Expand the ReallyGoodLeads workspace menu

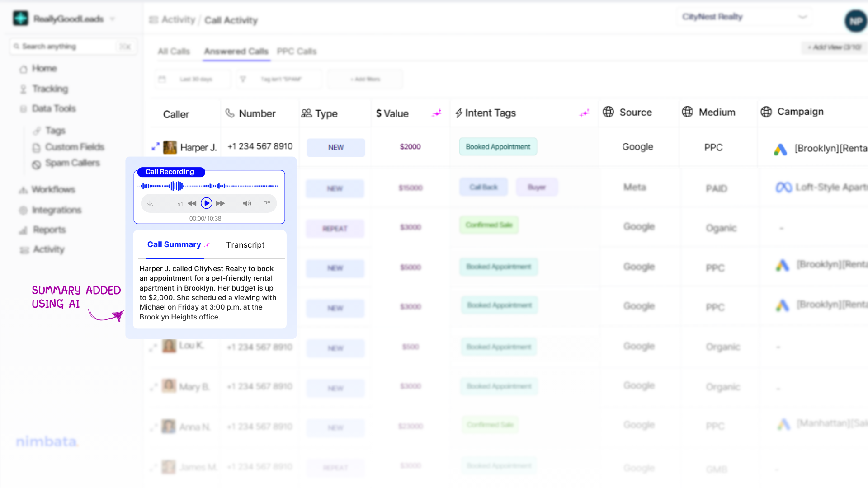click(113, 19)
